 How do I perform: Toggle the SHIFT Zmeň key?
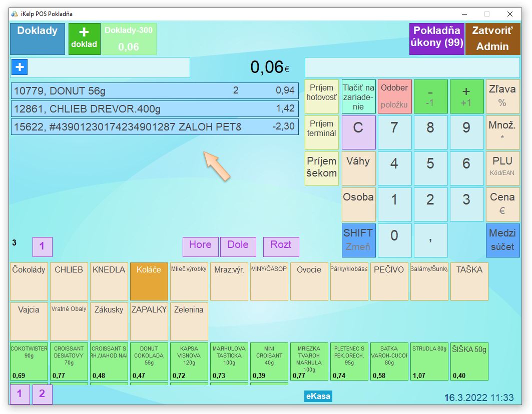[358, 240]
